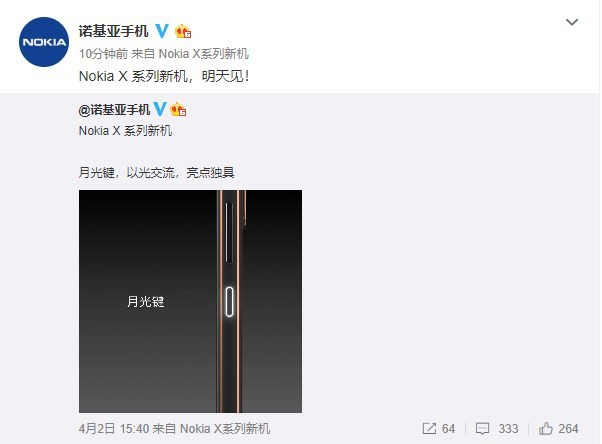602x444 pixels.
Task: Click the reposted text 月光键，以光交流，亮点独具
Action: (156, 172)
